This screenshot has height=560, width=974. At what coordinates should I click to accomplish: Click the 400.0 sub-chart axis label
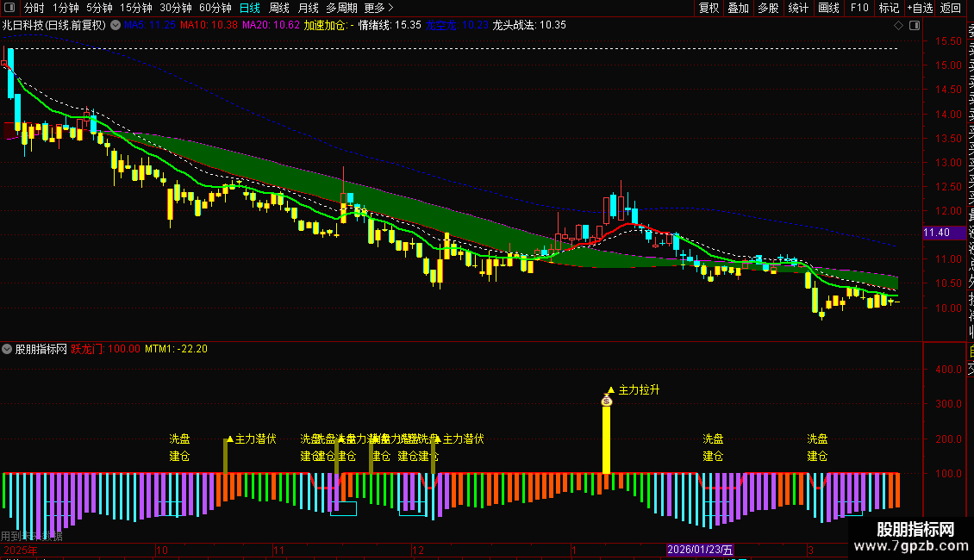click(948, 370)
